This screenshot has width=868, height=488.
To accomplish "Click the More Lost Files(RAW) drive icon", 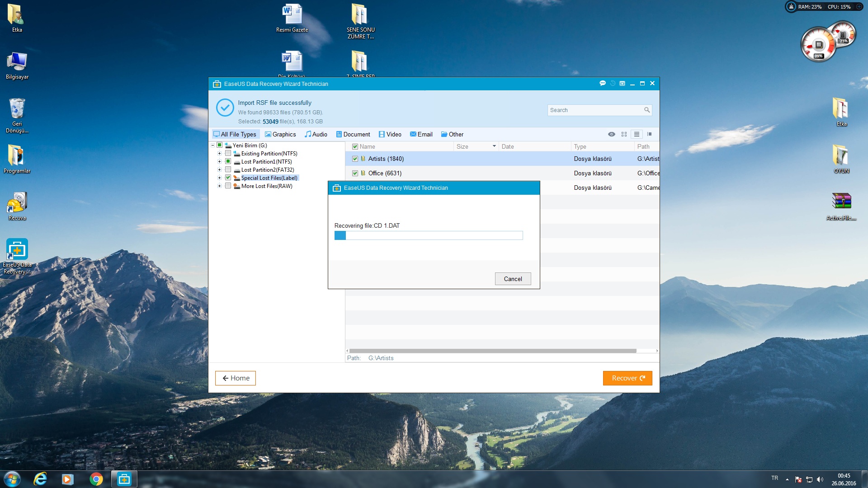I will 237,186.
